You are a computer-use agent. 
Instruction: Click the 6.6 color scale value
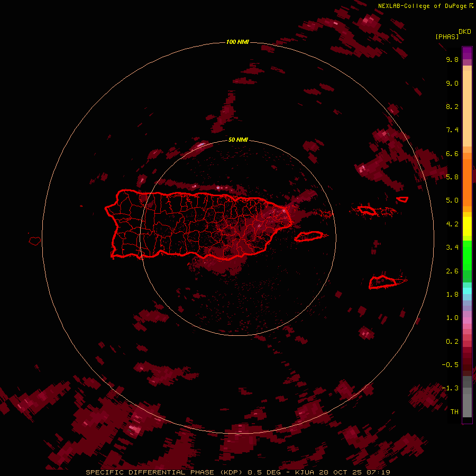click(x=452, y=153)
